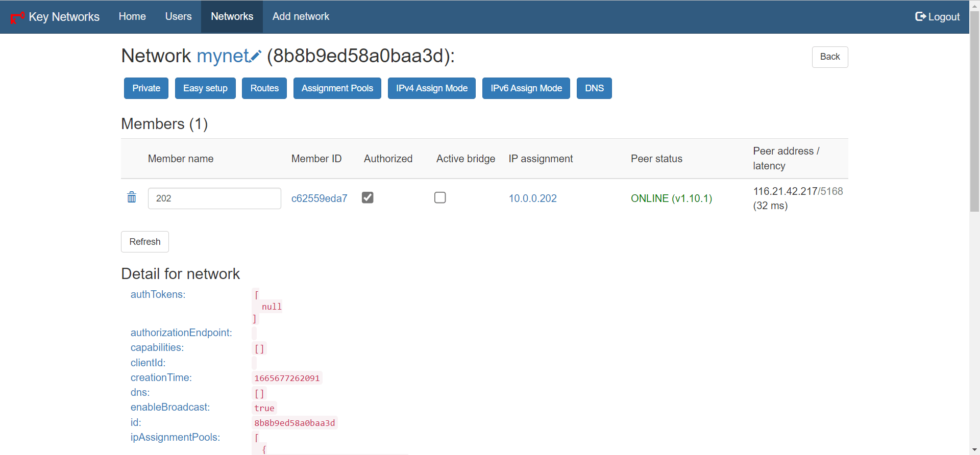
Task: Click the pencil icon to rename mynet
Action: click(256, 56)
